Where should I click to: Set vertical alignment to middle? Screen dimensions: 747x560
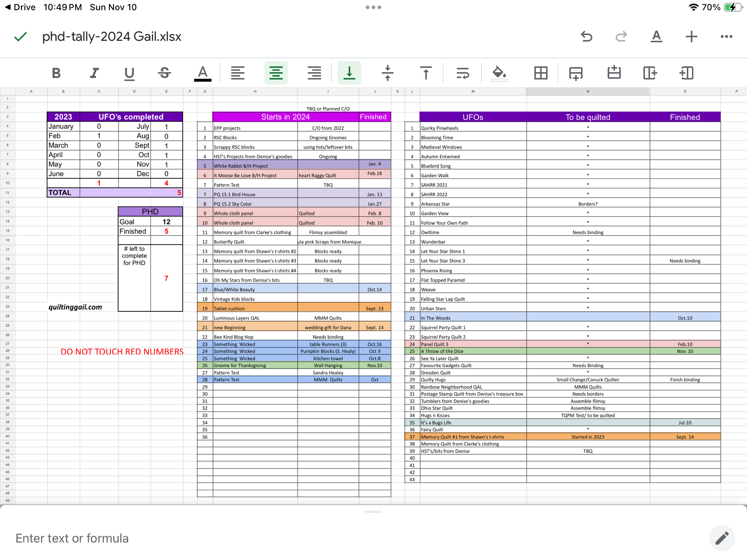tap(388, 73)
